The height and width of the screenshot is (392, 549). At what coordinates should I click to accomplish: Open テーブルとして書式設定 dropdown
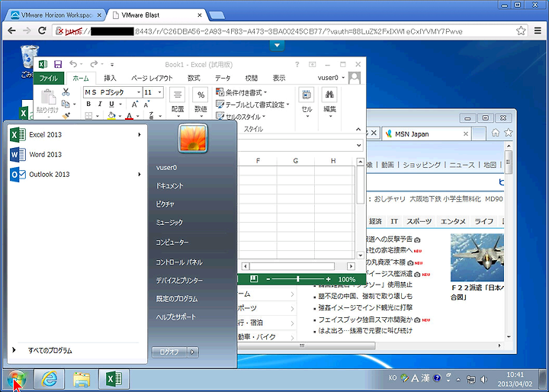tap(252, 104)
